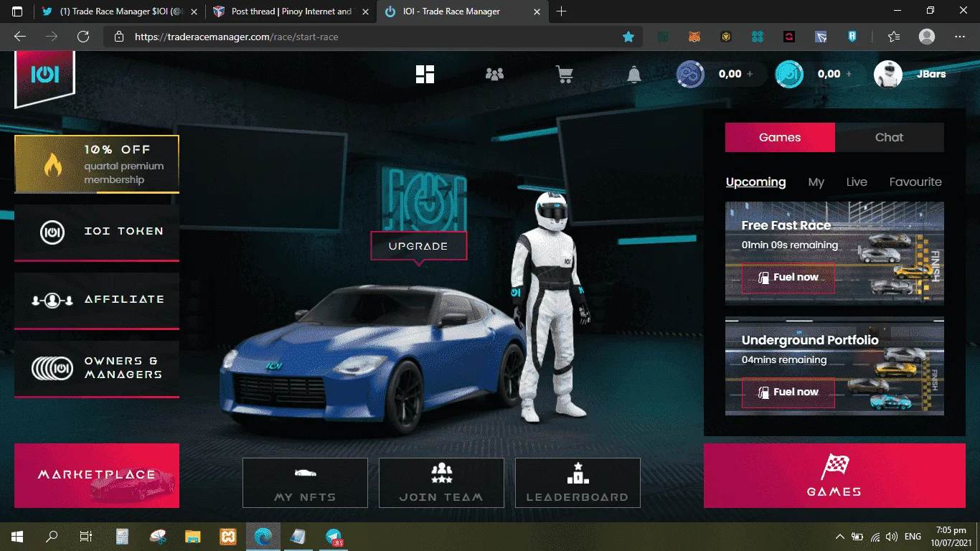Open the browser profile icon
The height and width of the screenshot is (551, 980).
coord(927,37)
